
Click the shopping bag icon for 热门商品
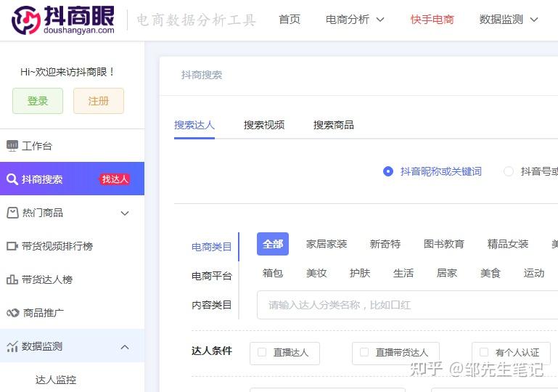pyautogui.click(x=12, y=213)
